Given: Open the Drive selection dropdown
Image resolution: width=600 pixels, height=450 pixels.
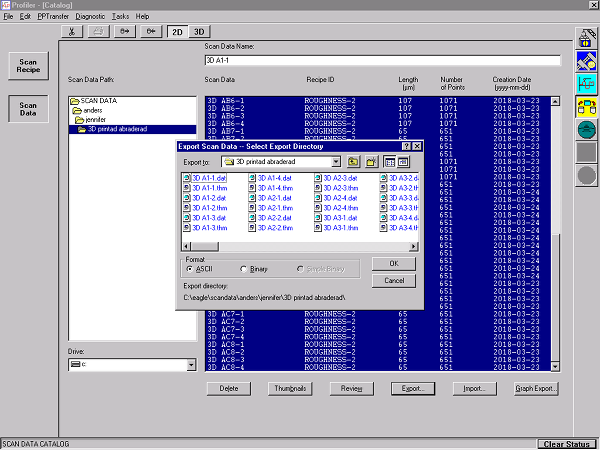Looking at the screenshot, I should tap(191, 365).
